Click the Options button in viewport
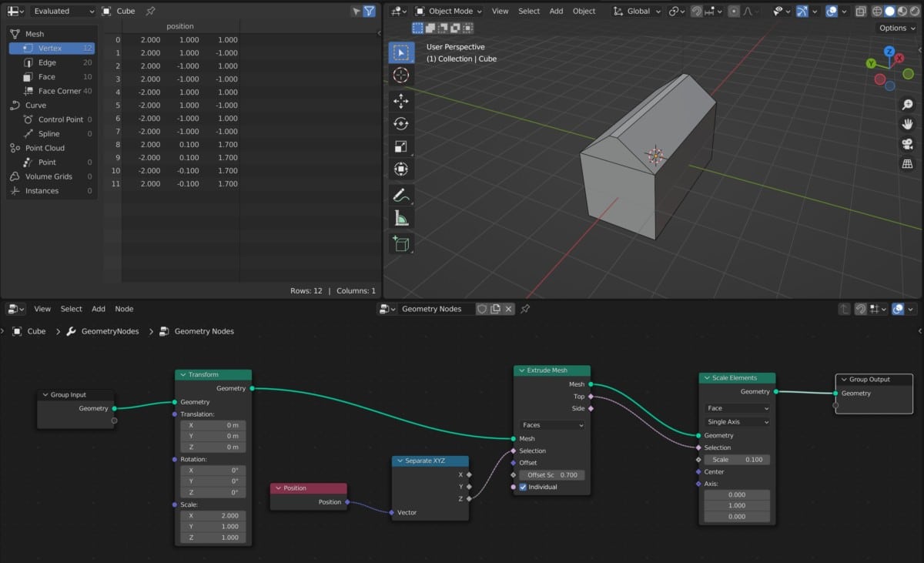 (x=897, y=28)
